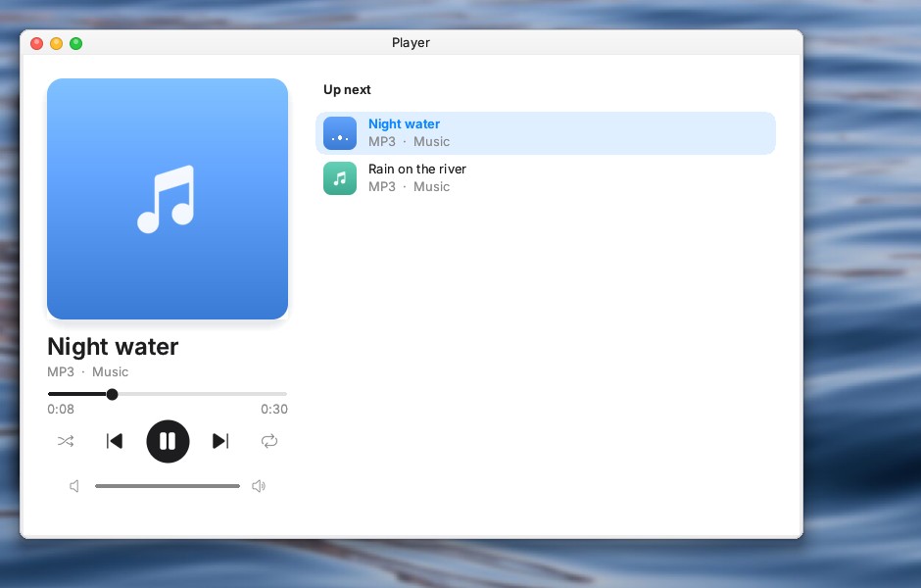Click the Up next heading
921x588 pixels.
347,90
